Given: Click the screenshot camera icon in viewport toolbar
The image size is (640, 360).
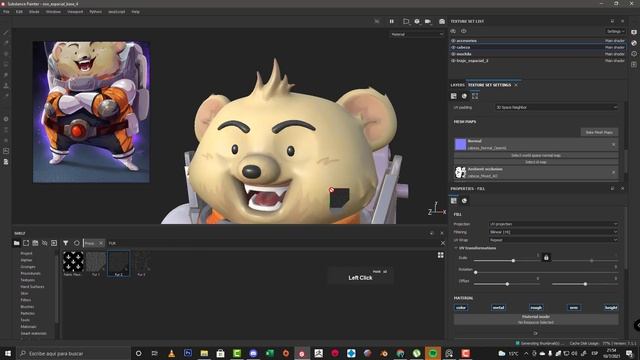Looking at the screenshot, I should (442, 21).
